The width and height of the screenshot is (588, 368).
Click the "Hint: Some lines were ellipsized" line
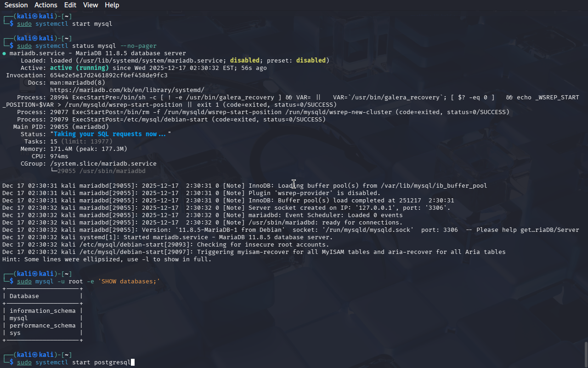(x=107, y=259)
